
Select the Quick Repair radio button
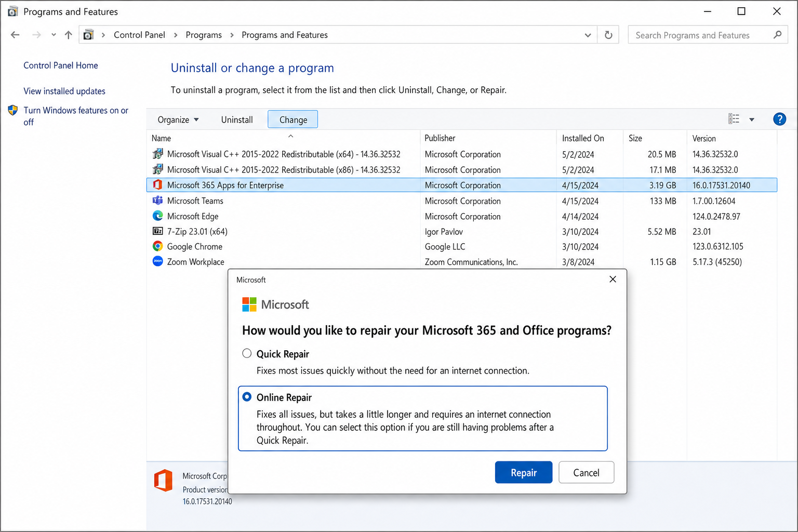247,353
